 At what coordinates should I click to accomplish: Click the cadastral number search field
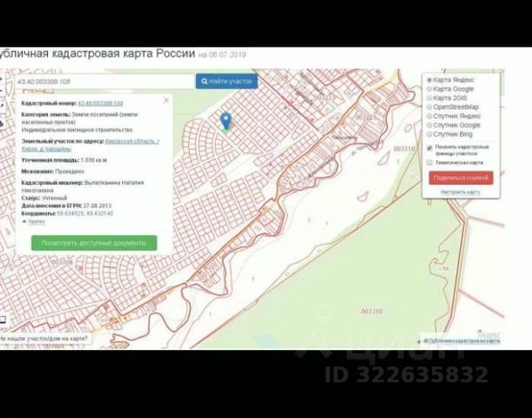tap(105, 82)
